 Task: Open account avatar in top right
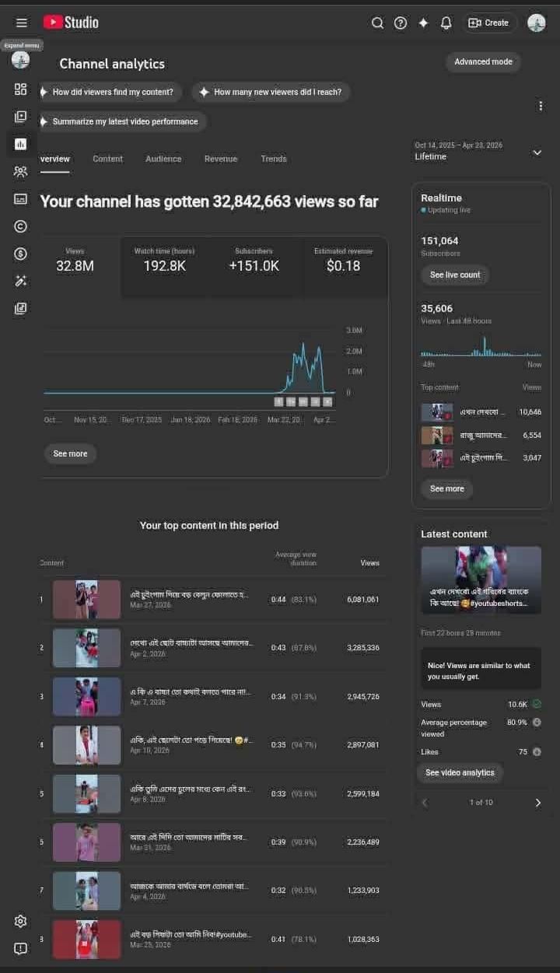[537, 23]
